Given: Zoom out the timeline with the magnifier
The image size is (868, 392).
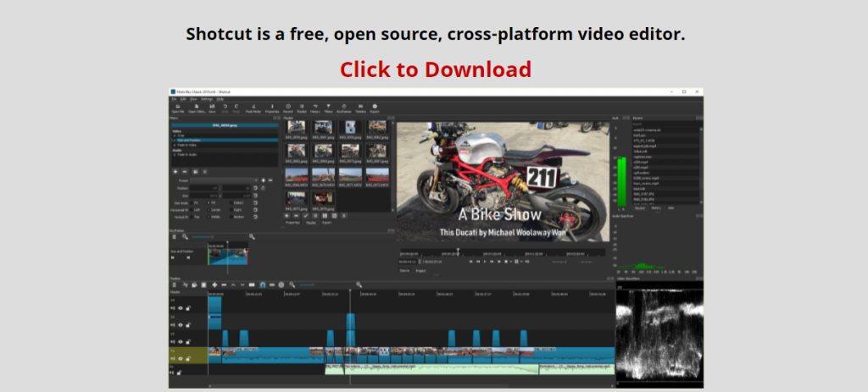Looking at the screenshot, I should (292, 284).
